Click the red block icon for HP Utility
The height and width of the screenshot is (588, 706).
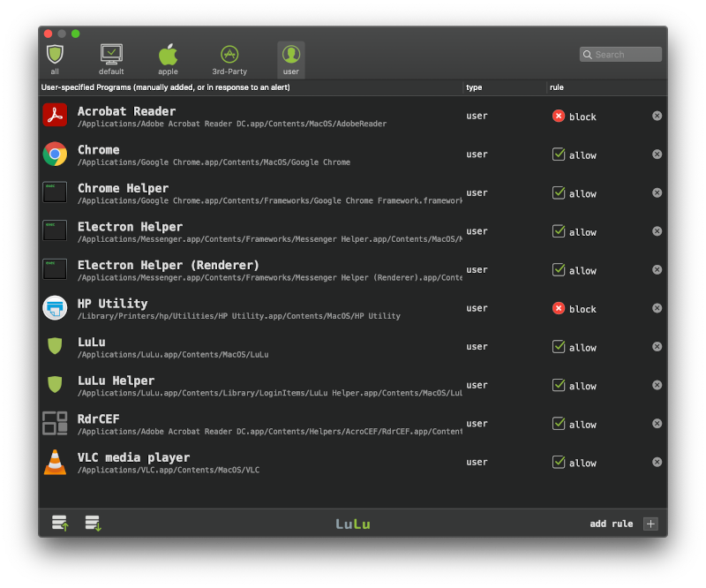pos(559,308)
